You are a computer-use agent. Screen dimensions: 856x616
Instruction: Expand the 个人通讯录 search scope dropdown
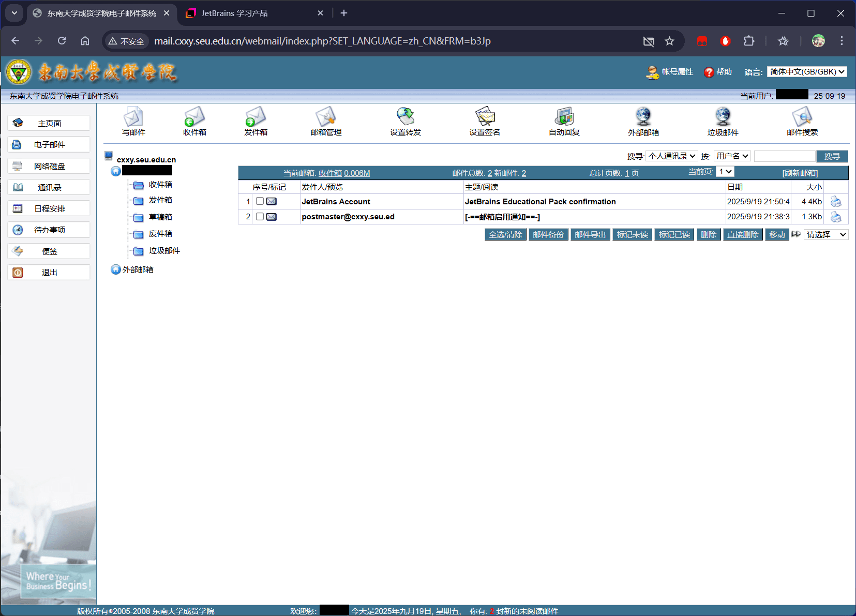[x=671, y=156]
